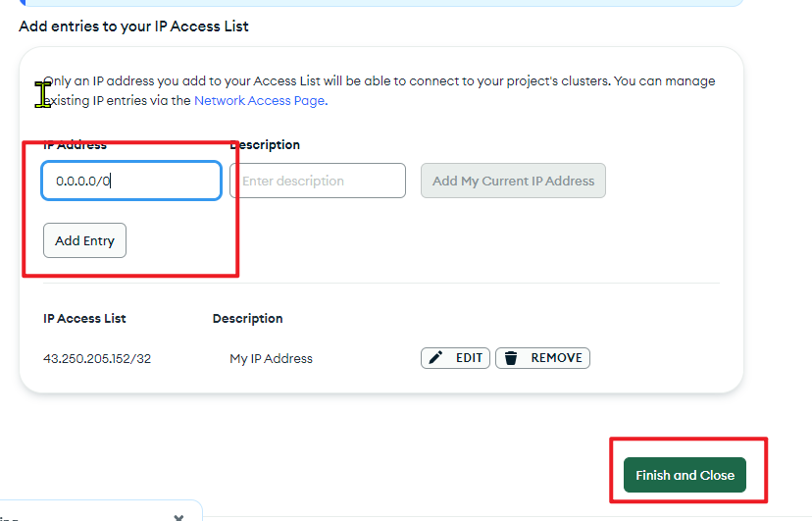This screenshot has height=521, width=812.
Task: Click the Add entries to your IP Access List heading
Action: point(133,26)
